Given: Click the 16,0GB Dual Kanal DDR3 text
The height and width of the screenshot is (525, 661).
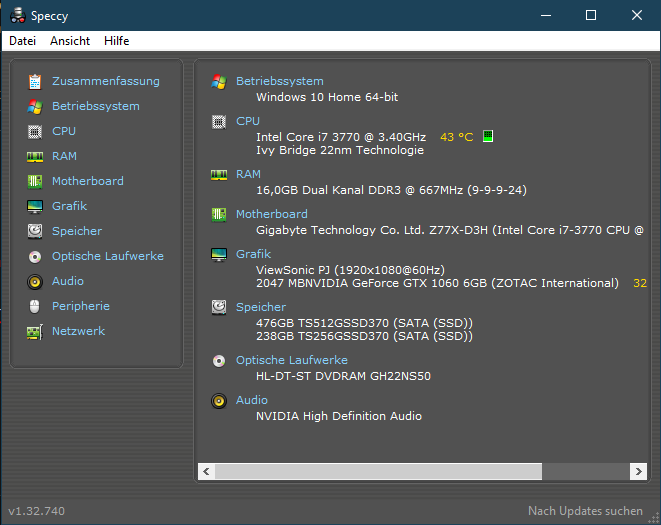Looking at the screenshot, I should click(x=391, y=190).
